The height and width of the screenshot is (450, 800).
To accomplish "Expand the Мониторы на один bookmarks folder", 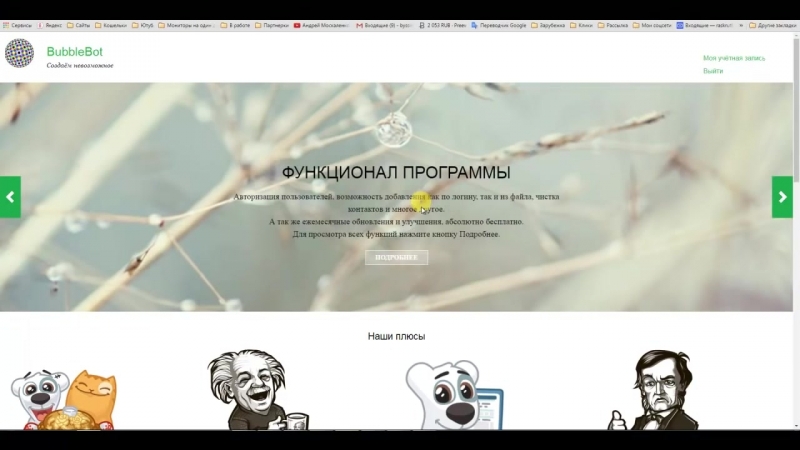I will coord(187,25).
